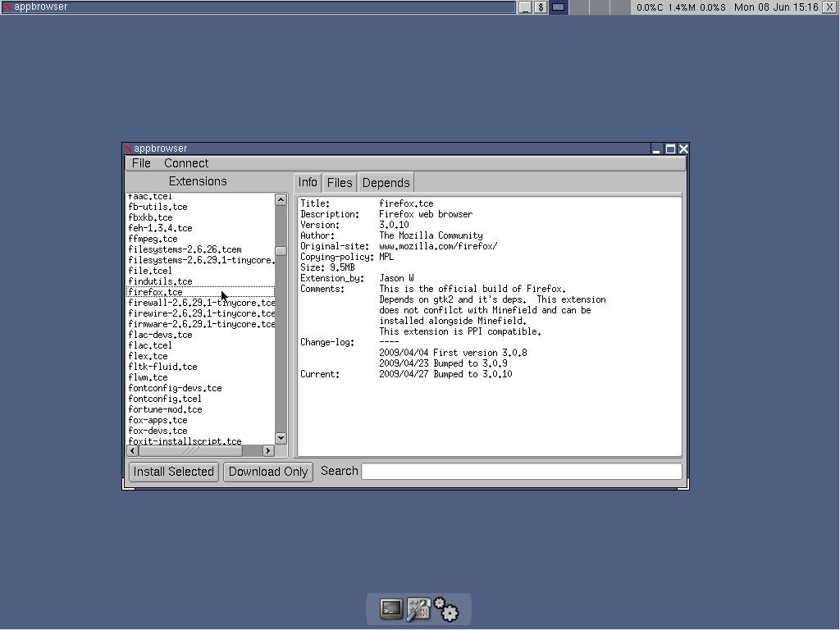Viewport: 840px width, 630px height.
Task: Click the extension list scroll-up arrow
Action: [x=281, y=200]
